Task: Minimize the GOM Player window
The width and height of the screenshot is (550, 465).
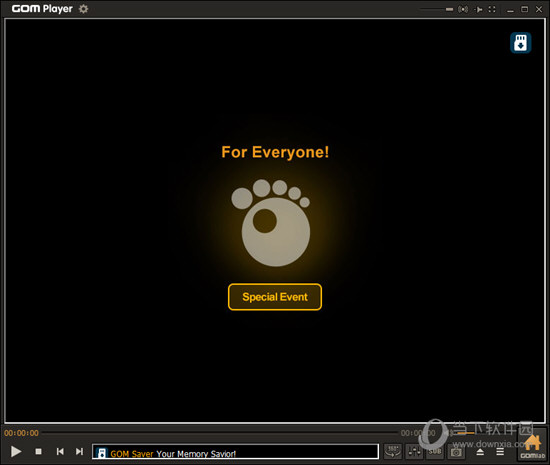Action: pyautogui.click(x=510, y=10)
